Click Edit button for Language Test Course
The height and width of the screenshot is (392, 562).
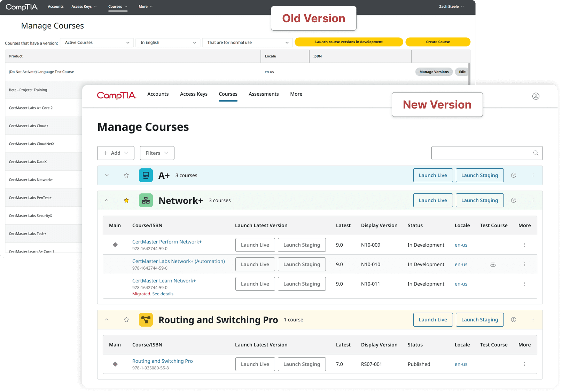(462, 72)
